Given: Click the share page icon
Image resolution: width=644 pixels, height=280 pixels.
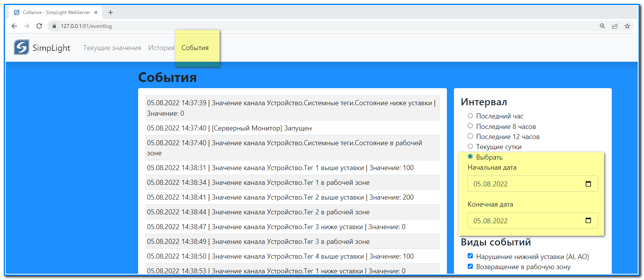Looking at the screenshot, I should point(615,26).
